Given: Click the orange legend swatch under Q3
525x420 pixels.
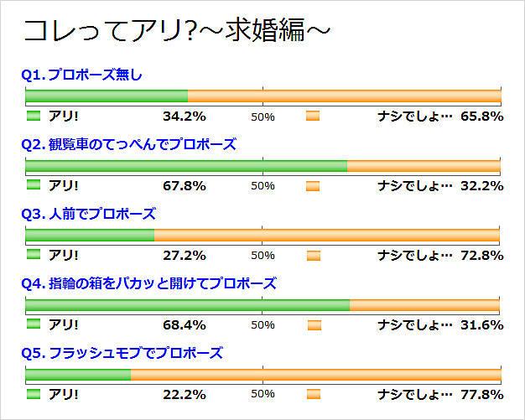Looking at the screenshot, I should click(314, 256).
